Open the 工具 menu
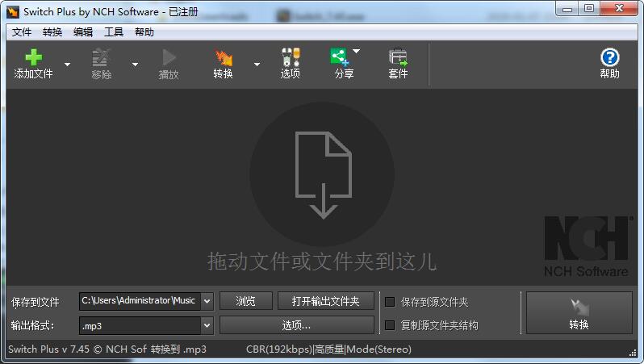This screenshot has height=364, width=644. (x=114, y=32)
